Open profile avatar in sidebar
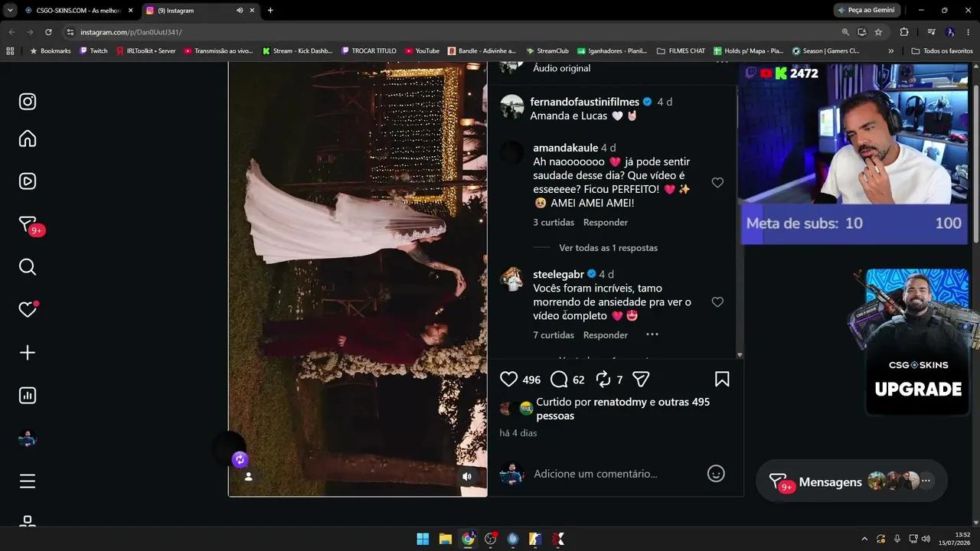 tap(28, 439)
